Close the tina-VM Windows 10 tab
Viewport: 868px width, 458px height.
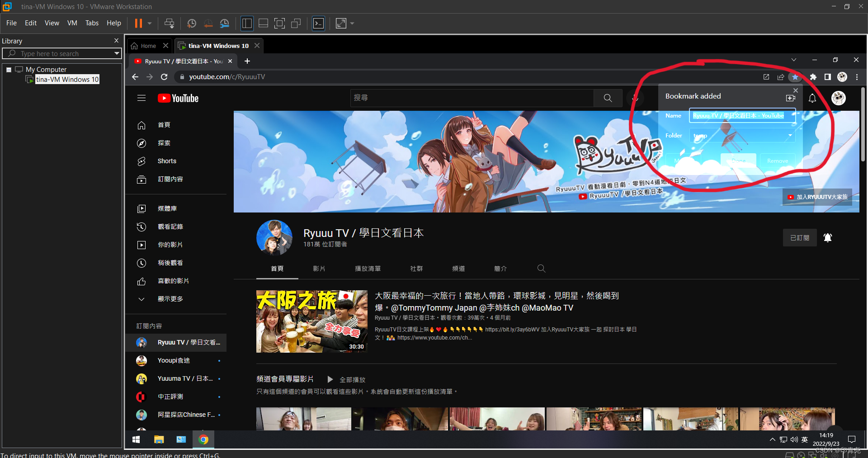coord(257,46)
